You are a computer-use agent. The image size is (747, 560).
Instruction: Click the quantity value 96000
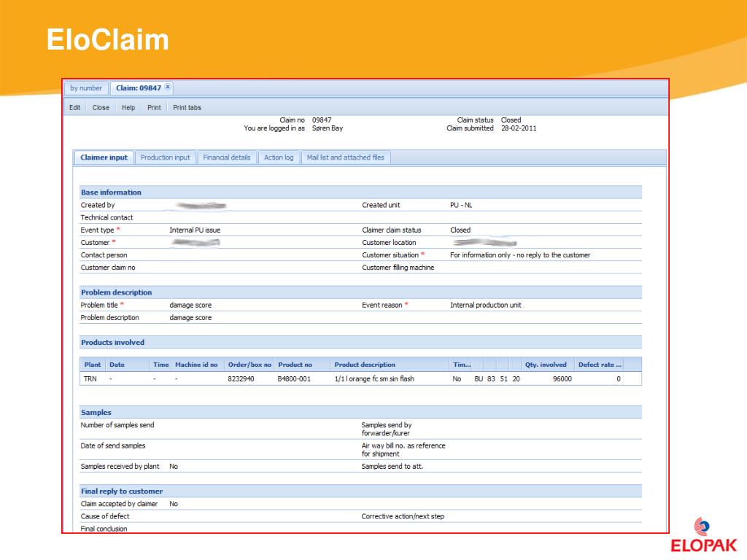[562, 379]
